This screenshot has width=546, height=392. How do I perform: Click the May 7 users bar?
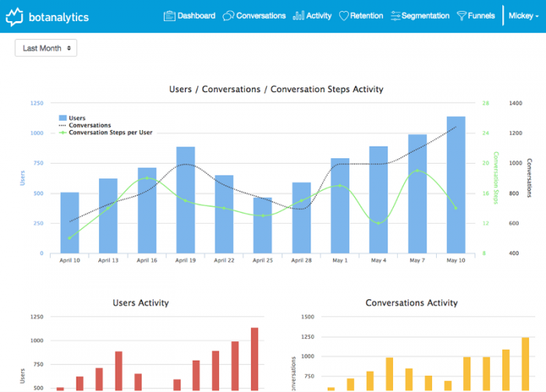pyautogui.click(x=417, y=194)
